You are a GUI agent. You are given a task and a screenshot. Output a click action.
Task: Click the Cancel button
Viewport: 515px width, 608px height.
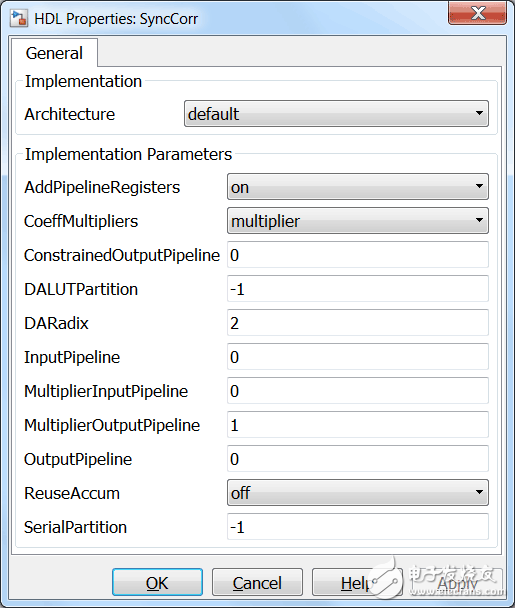click(257, 582)
